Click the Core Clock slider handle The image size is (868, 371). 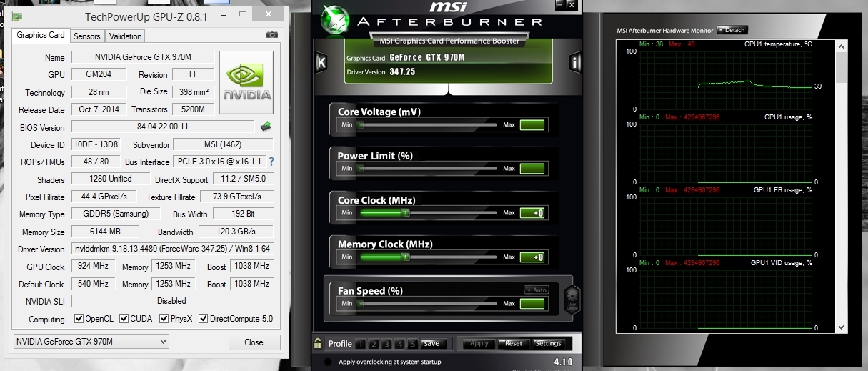point(406,213)
